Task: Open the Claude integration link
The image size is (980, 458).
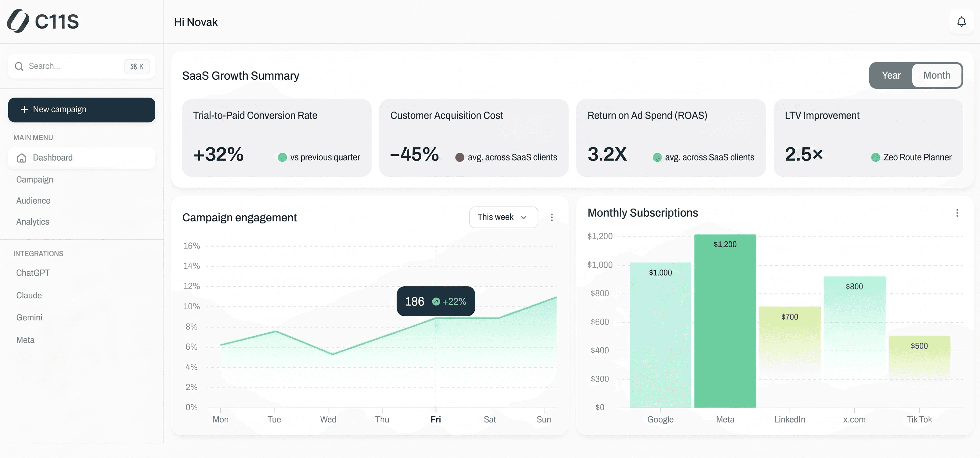Action: click(29, 295)
